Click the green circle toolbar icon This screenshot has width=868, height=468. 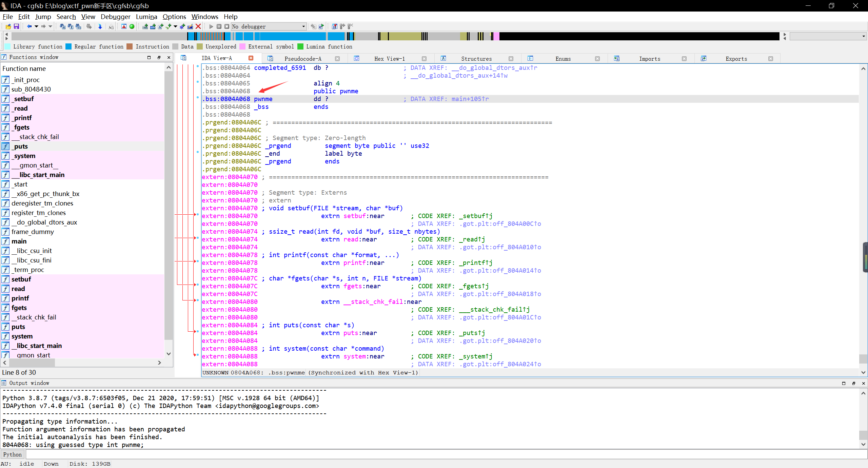point(132,26)
